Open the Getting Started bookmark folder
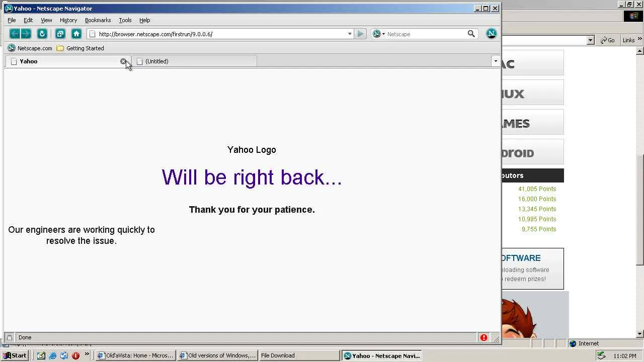644x362 pixels. [80, 48]
